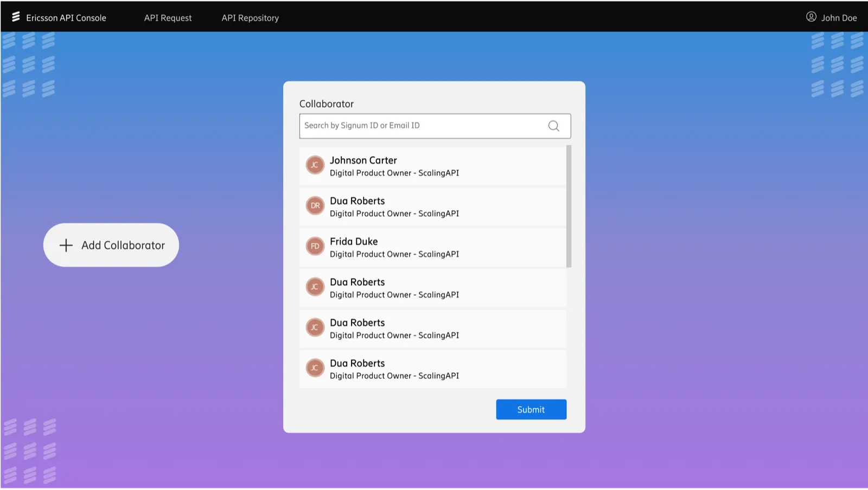Click the Ericsson logo icon
868x490 pixels.
tap(16, 17)
